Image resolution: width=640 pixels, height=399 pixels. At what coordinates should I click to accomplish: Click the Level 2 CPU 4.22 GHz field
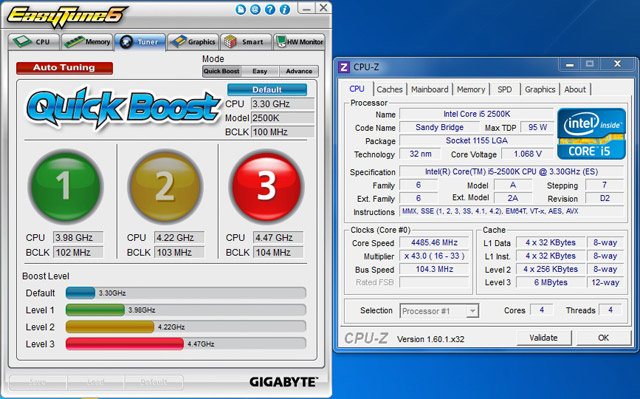[x=179, y=237]
